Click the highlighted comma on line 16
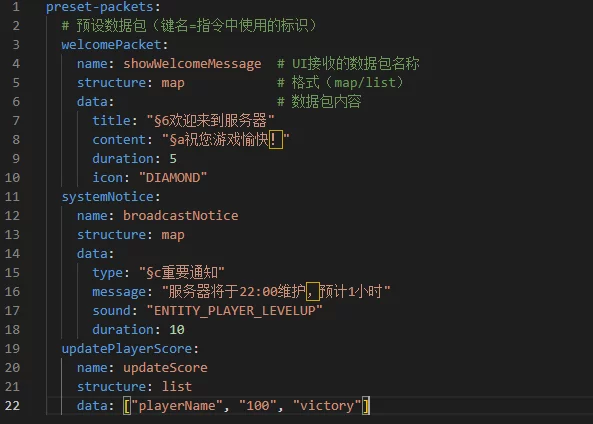The image size is (593, 424). click(313, 292)
